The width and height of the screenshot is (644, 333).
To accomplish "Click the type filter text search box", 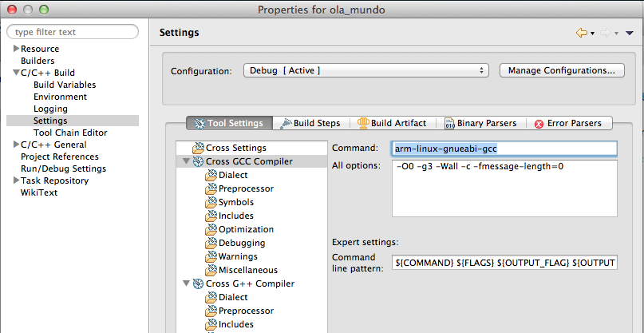I will tap(73, 32).
